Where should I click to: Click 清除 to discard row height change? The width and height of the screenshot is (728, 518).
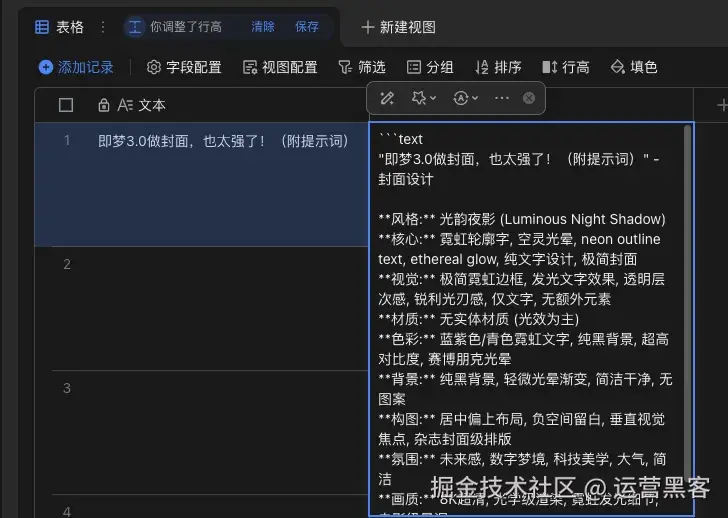point(263,27)
